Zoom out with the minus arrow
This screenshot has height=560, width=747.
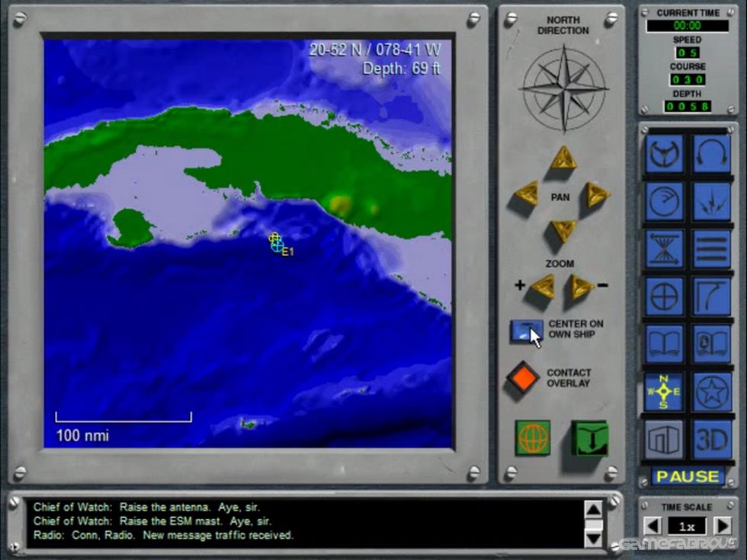click(580, 286)
